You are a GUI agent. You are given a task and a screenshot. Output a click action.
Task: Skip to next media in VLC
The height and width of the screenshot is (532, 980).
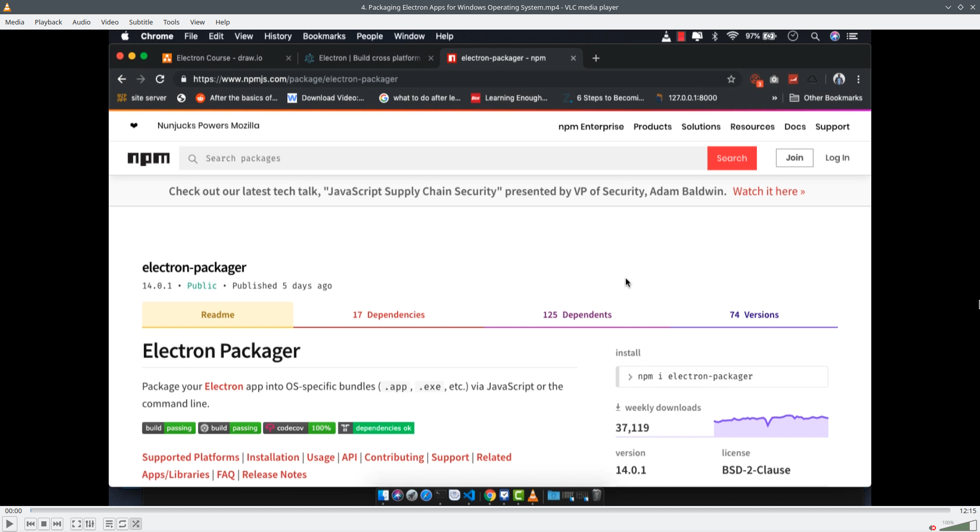tap(57, 524)
